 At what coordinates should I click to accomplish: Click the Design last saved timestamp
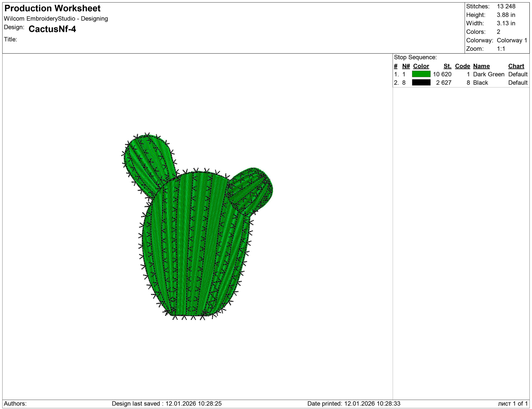(167, 403)
